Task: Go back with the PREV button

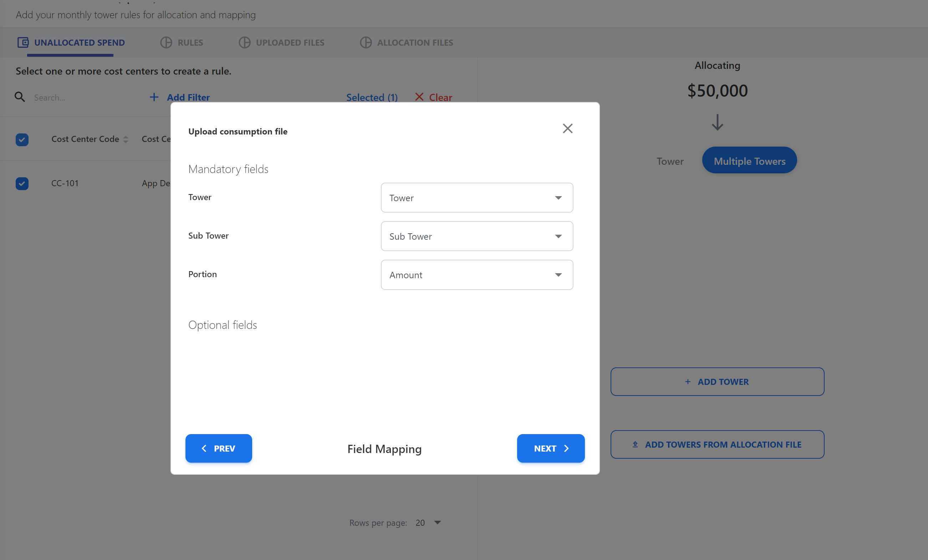Action: point(218,448)
